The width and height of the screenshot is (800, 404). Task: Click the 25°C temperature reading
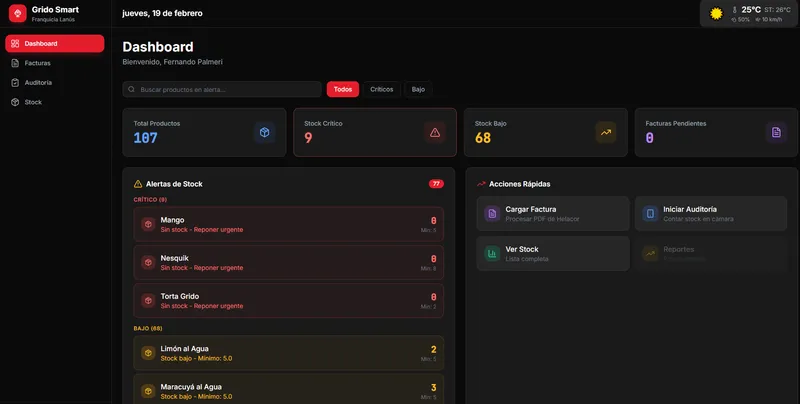pos(751,10)
